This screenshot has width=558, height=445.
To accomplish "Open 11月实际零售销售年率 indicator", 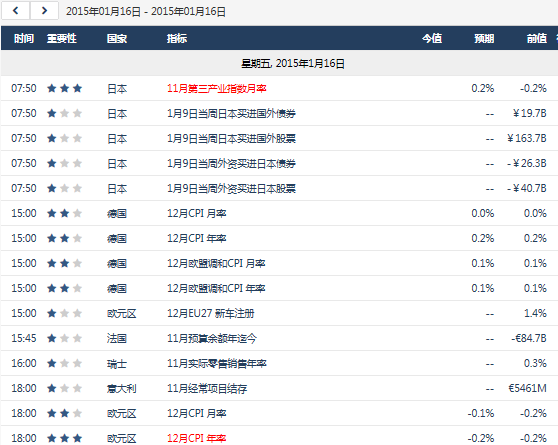I will pos(217,363).
